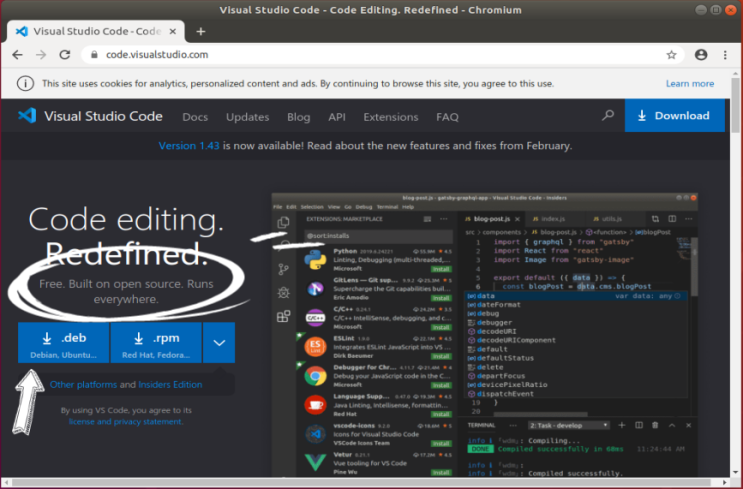Open the FAQ page
This screenshot has height=489, width=743.
(447, 117)
